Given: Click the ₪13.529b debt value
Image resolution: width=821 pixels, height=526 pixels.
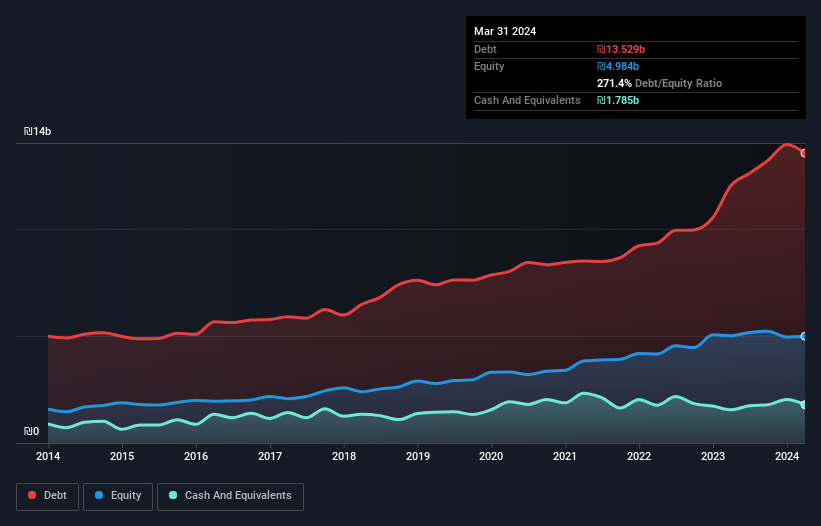Looking at the screenshot, I should point(621,49).
